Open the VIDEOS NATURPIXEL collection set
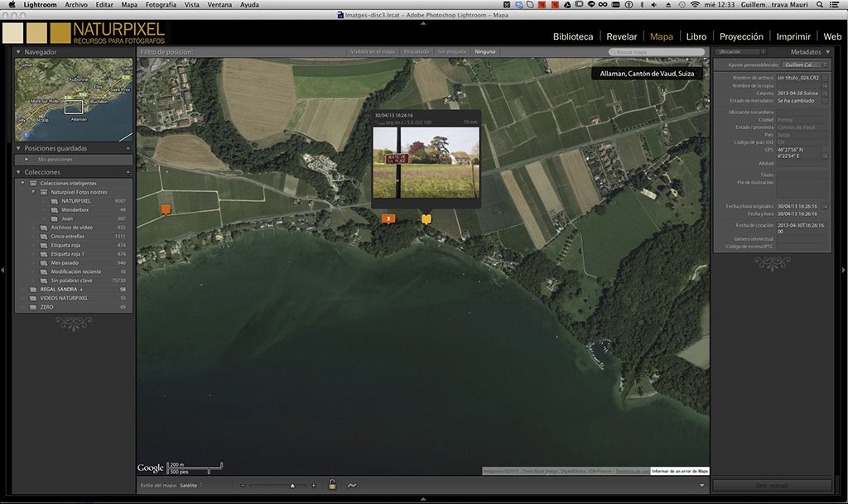This screenshot has height=504, width=848. pos(64,298)
